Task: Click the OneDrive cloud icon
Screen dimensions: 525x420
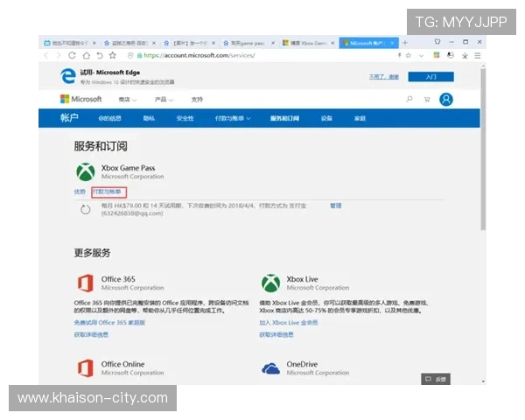Action: 270,368
